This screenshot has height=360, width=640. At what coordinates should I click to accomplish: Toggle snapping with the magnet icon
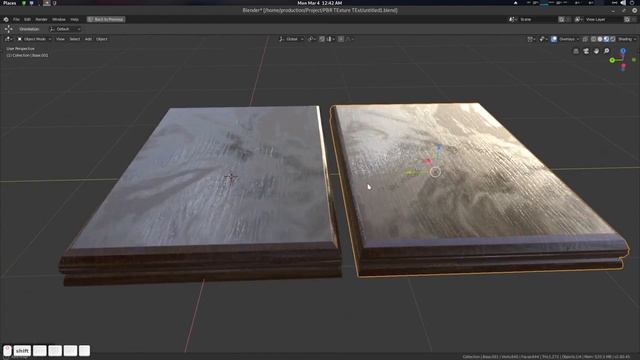[x=322, y=39]
